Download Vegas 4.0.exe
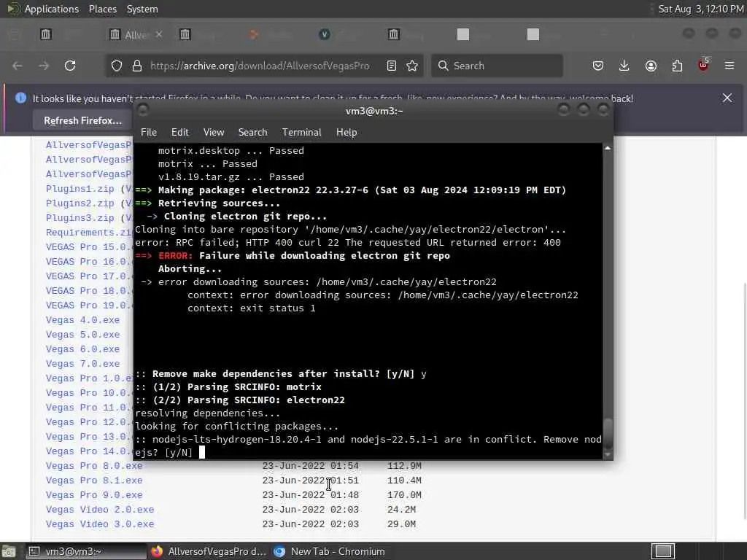747x560 pixels. (82, 320)
